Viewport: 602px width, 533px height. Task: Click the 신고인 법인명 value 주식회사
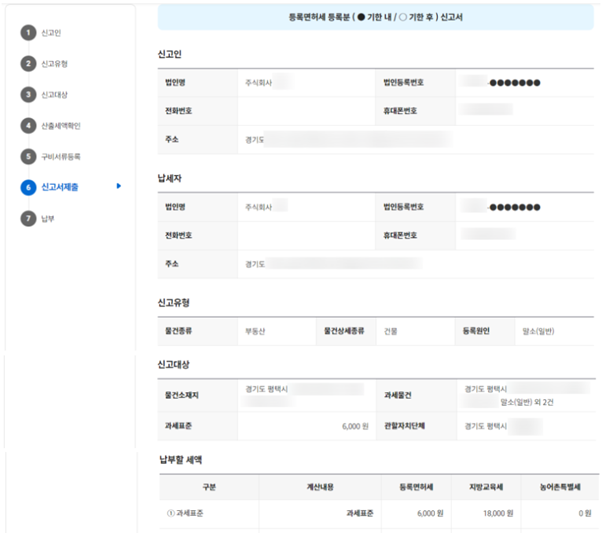[x=258, y=82]
